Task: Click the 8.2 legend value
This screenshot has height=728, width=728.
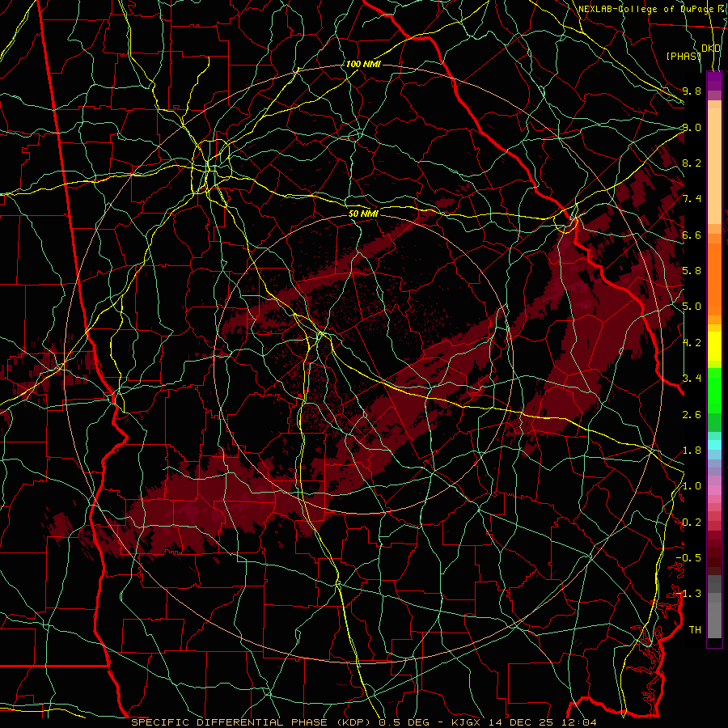Action: point(692,163)
